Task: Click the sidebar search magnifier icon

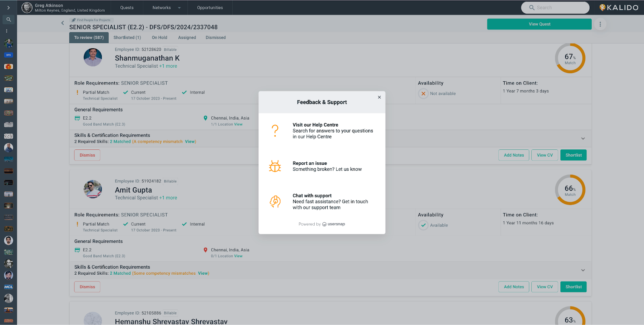Action: click(8, 19)
